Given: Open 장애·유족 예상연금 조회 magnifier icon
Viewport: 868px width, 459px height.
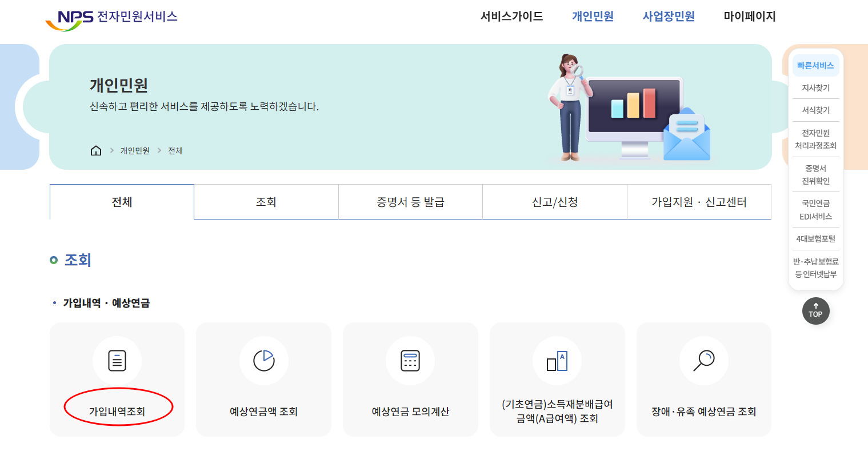Looking at the screenshot, I should [704, 361].
